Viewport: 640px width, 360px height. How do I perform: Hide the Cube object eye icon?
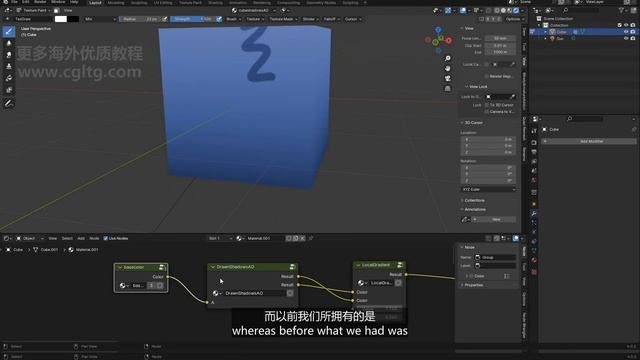pos(626,32)
